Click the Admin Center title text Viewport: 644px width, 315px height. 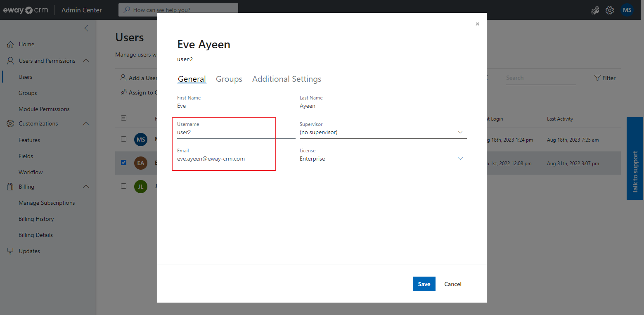point(82,10)
